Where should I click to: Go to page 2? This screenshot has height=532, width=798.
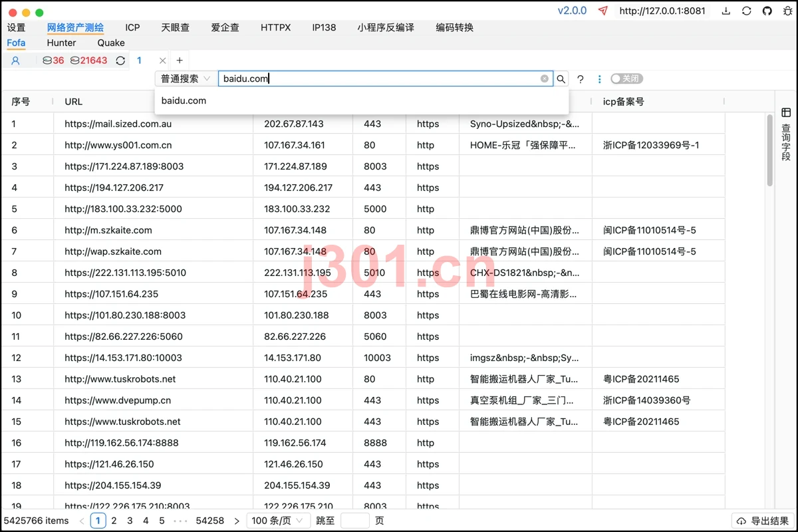(114, 521)
